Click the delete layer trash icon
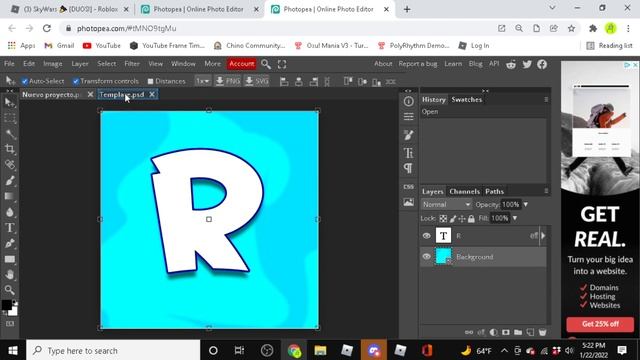 (542, 332)
